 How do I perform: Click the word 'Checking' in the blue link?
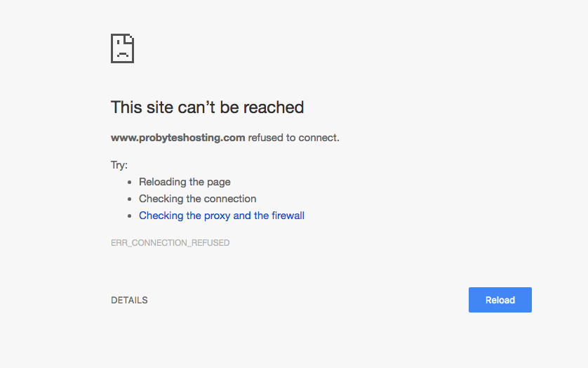tap(161, 216)
